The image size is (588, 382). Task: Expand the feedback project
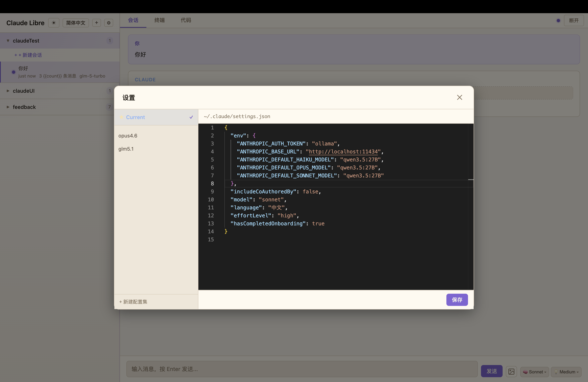point(8,107)
